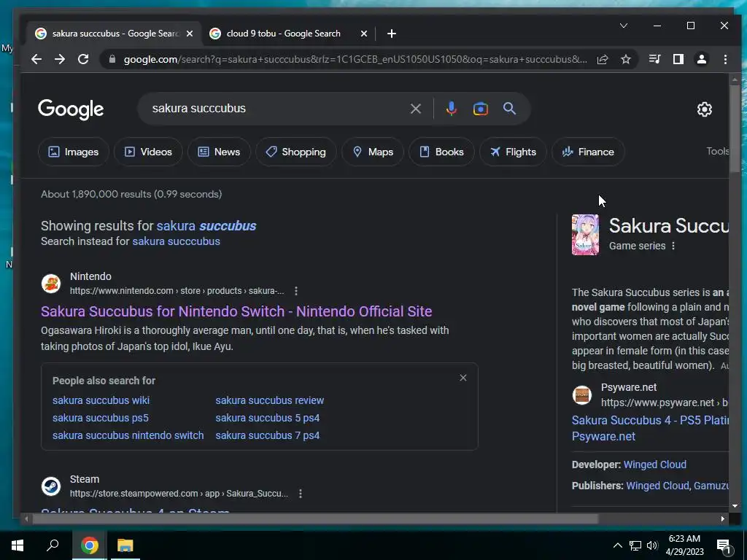Open the Windows Start menu
Image resolution: width=747 pixels, height=560 pixels.
(18, 545)
